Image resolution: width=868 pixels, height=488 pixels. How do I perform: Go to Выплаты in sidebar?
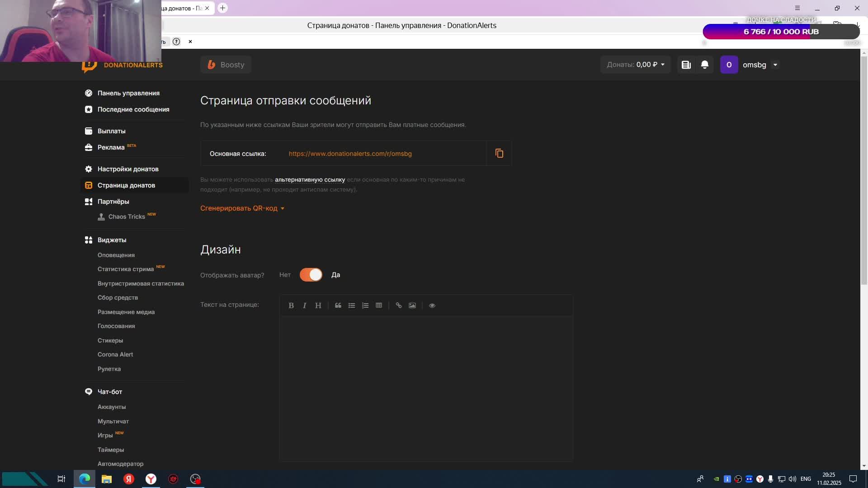tap(111, 131)
